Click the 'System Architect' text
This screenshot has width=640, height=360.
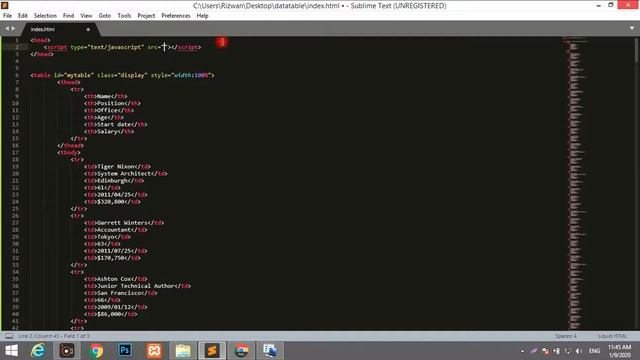point(124,173)
